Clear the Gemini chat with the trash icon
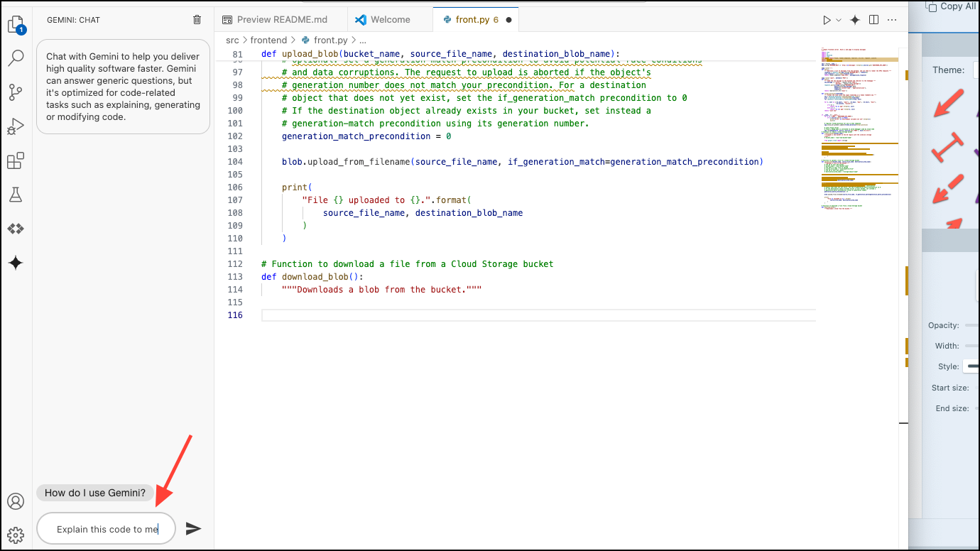This screenshot has height=551, width=980. pyautogui.click(x=197, y=20)
